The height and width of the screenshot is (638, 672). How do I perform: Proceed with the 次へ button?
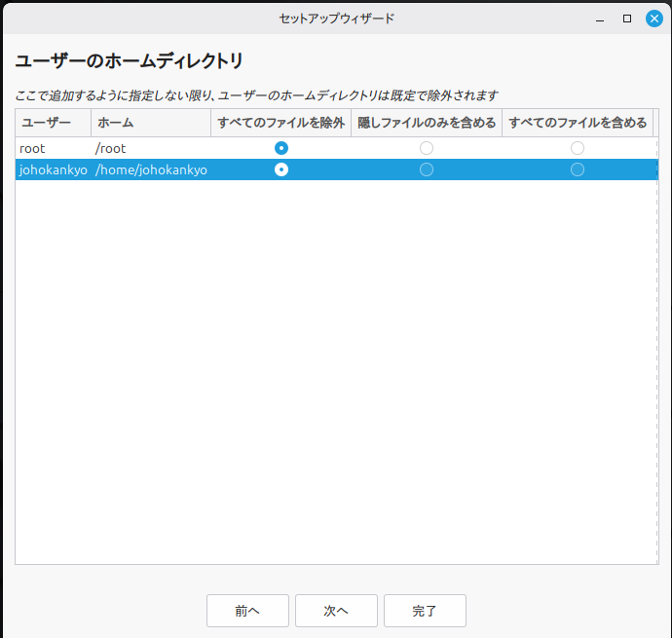336,611
